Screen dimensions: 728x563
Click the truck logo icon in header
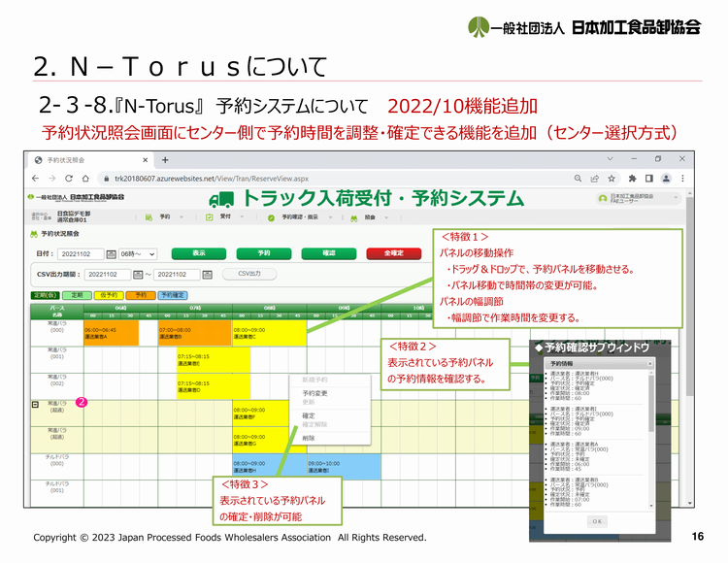pos(221,200)
